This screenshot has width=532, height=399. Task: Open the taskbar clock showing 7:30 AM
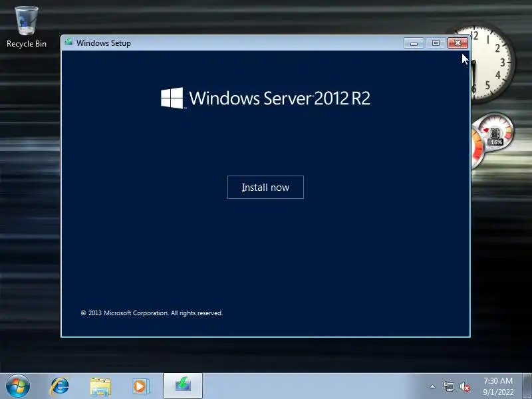(x=498, y=386)
